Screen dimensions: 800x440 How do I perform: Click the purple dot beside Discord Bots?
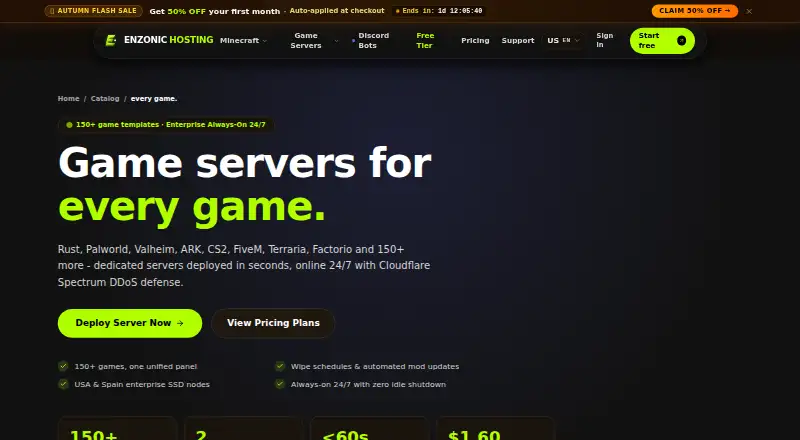(x=354, y=41)
